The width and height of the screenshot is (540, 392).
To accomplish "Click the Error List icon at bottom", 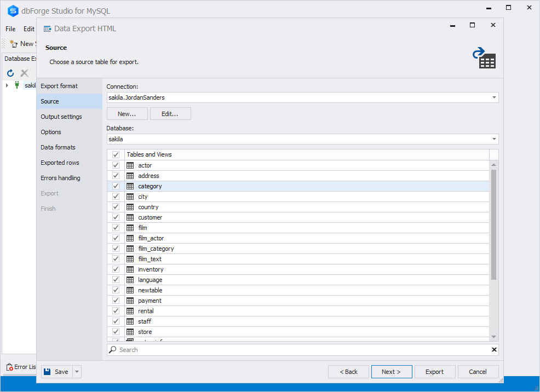I will tap(10, 367).
